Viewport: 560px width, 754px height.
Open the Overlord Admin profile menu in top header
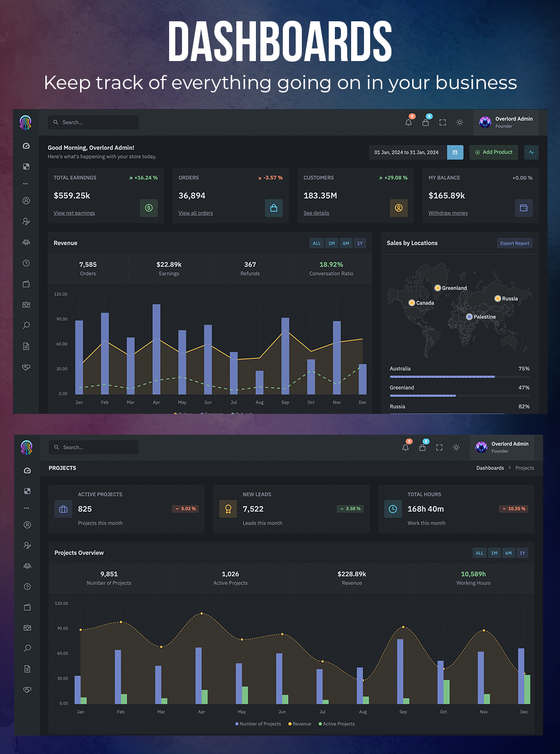point(507,122)
